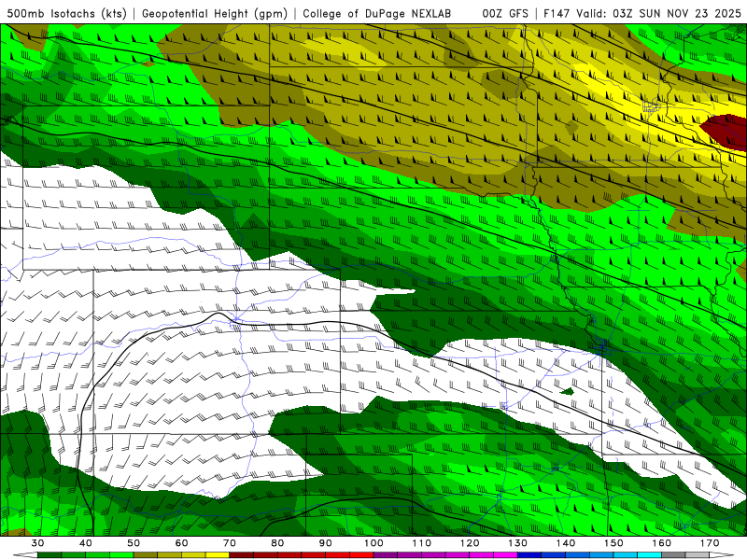Click the '500mb Isotachs (kts)' title text
747x560 pixels.
pyautogui.click(x=66, y=13)
